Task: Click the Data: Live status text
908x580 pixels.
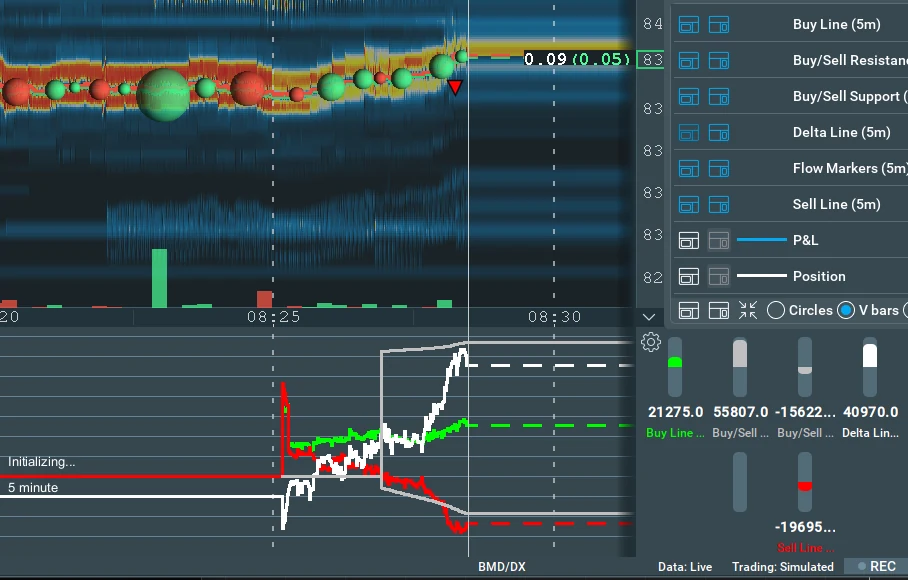Action: (x=685, y=567)
